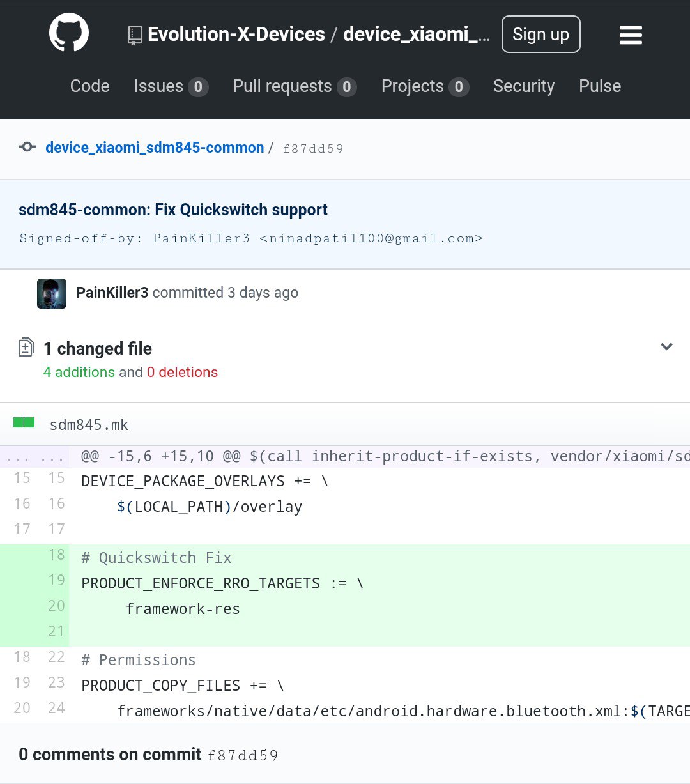Expand hidden diff lines above line 15

tap(34, 457)
